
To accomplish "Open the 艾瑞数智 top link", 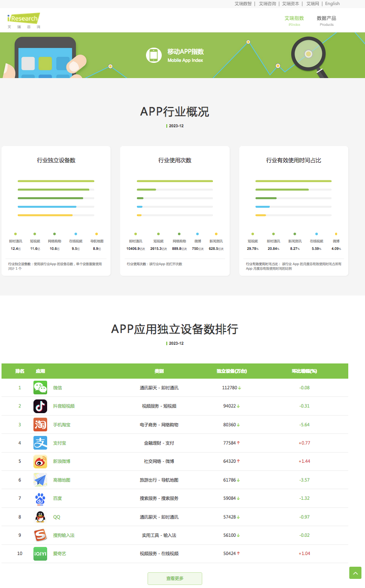I will tap(243, 4).
